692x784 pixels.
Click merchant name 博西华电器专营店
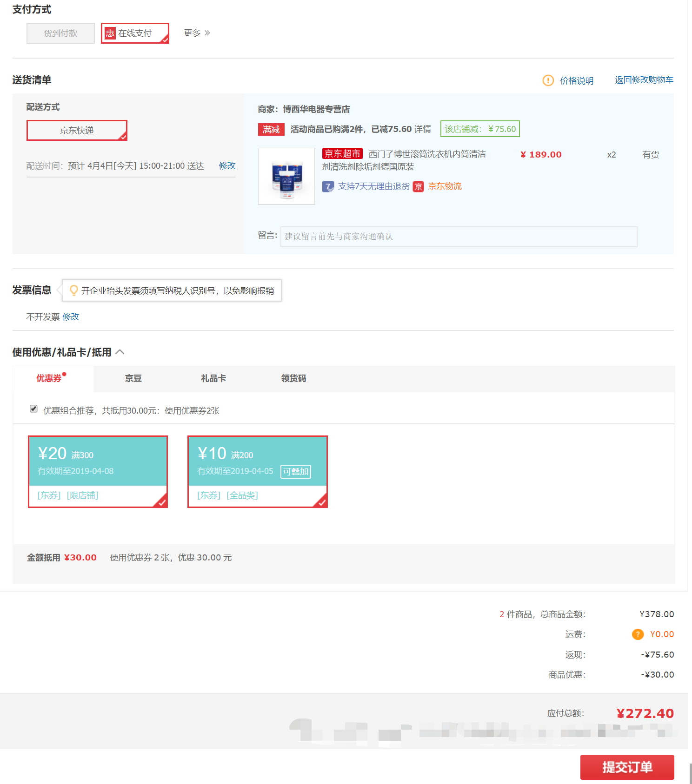coord(316,109)
